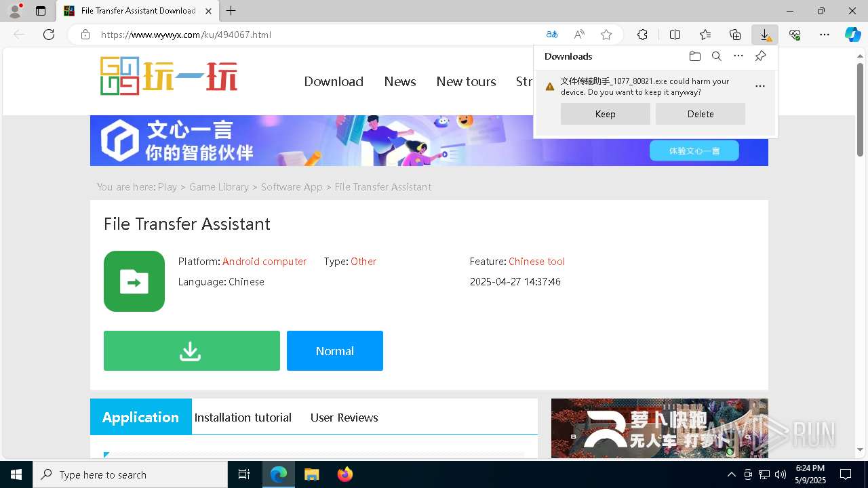Open the Download nav menu
The height and width of the screenshot is (488, 868).
tap(334, 81)
